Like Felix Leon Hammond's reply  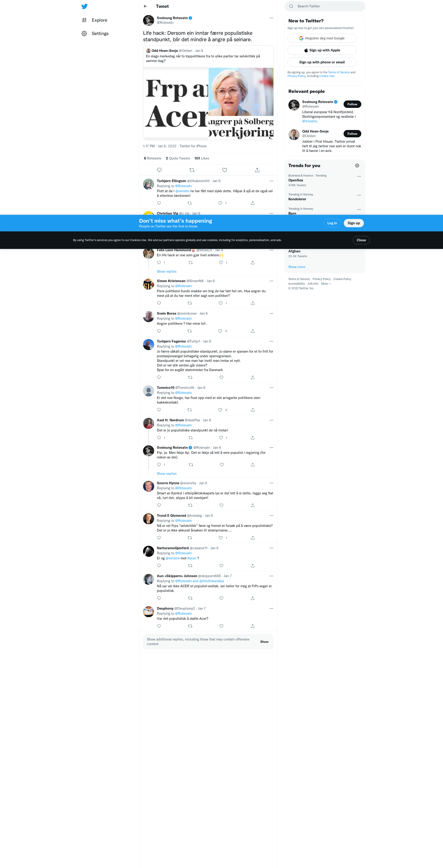221,263
